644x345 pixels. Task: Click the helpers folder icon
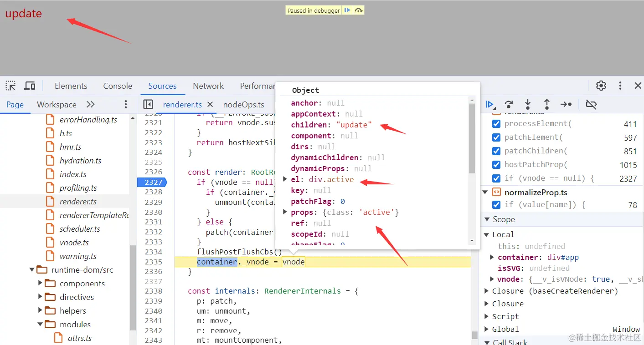(50, 311)
